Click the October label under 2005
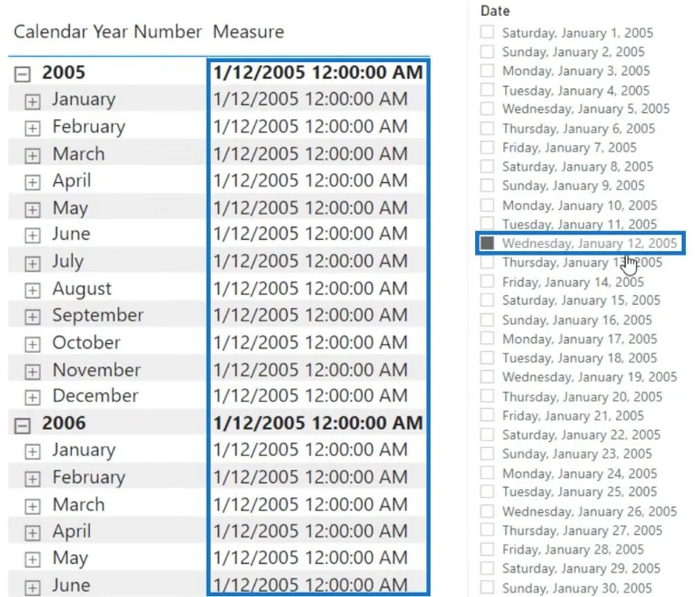Viewport: 700px width, 597px height. [86, 342]
